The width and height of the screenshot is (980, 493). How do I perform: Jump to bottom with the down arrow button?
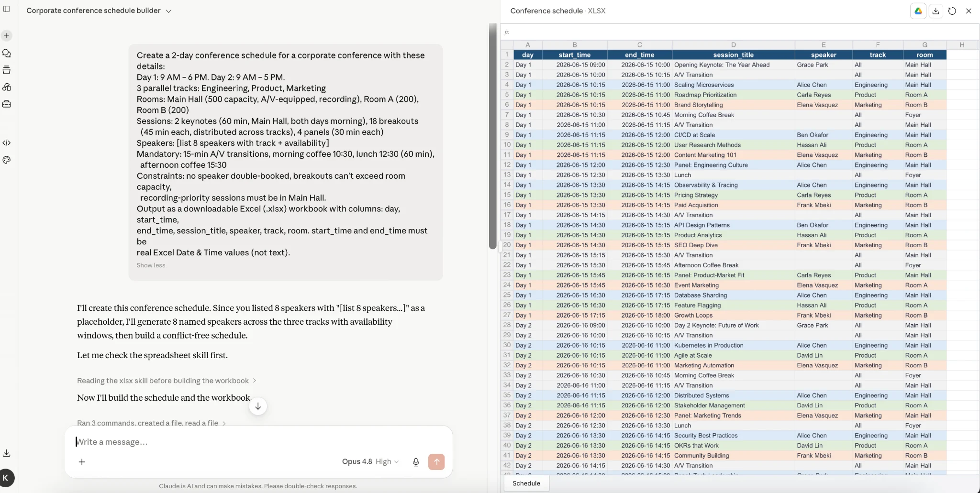(x=258, y=406)
